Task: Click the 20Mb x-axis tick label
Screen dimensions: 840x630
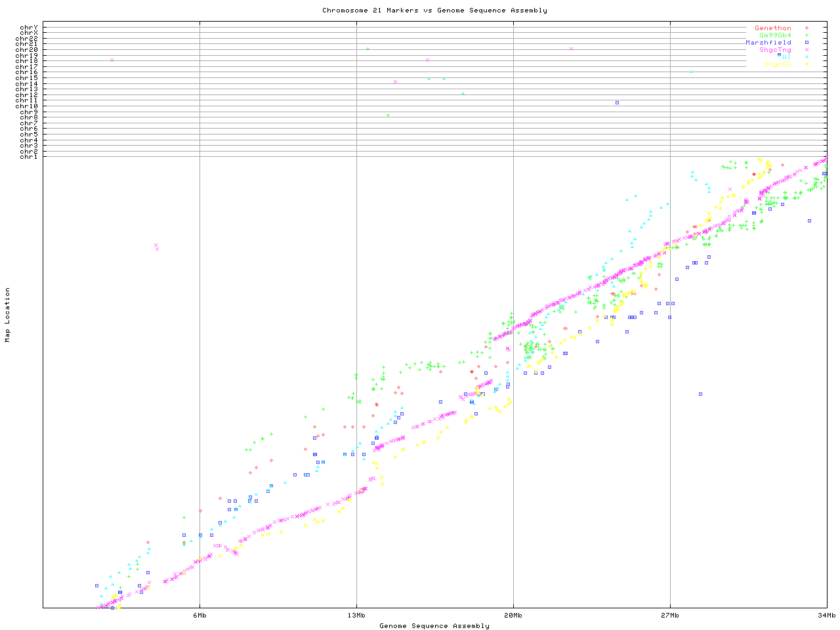Action: (x=513, y=616)
